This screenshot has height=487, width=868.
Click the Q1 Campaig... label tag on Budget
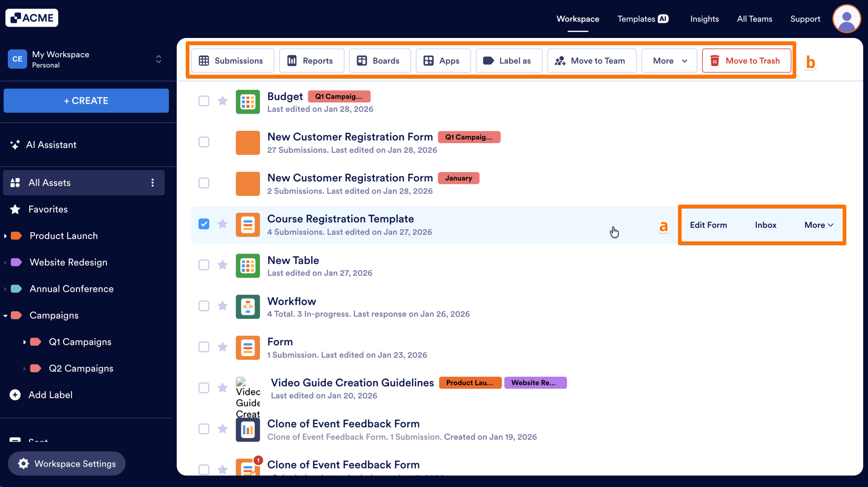pos(339,97)
